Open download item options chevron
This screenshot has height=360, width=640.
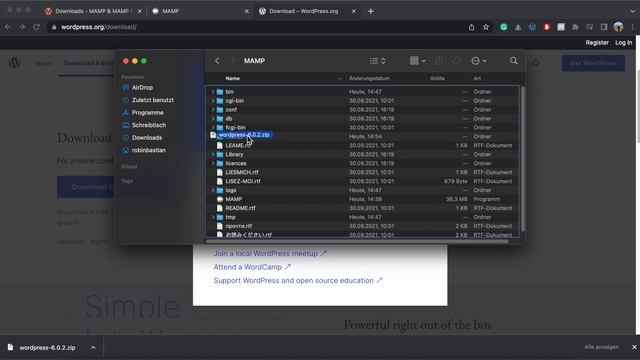[x=93, y=348]
